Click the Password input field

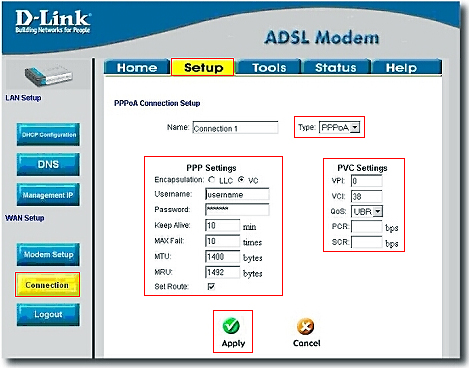237,210
